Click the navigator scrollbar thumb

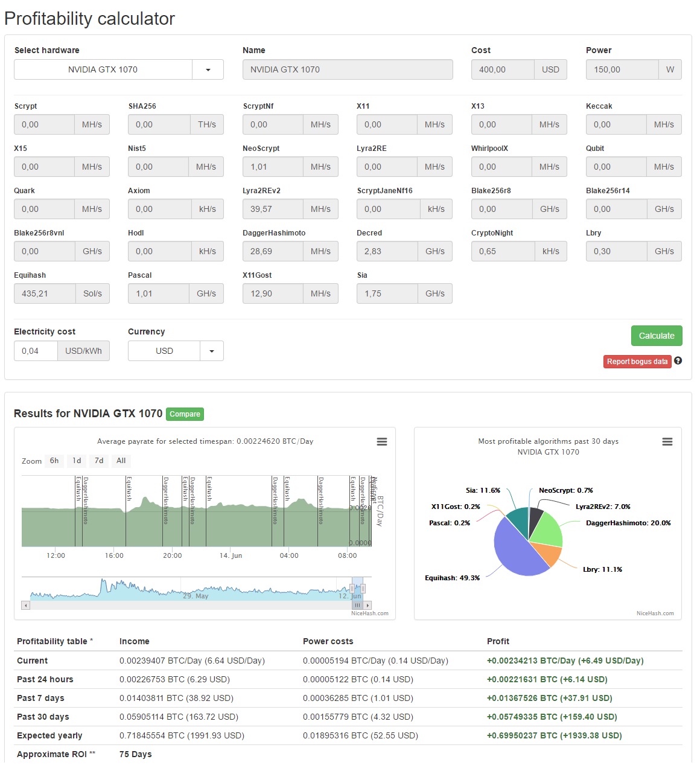pyautogui.click(x=357, y=605)
